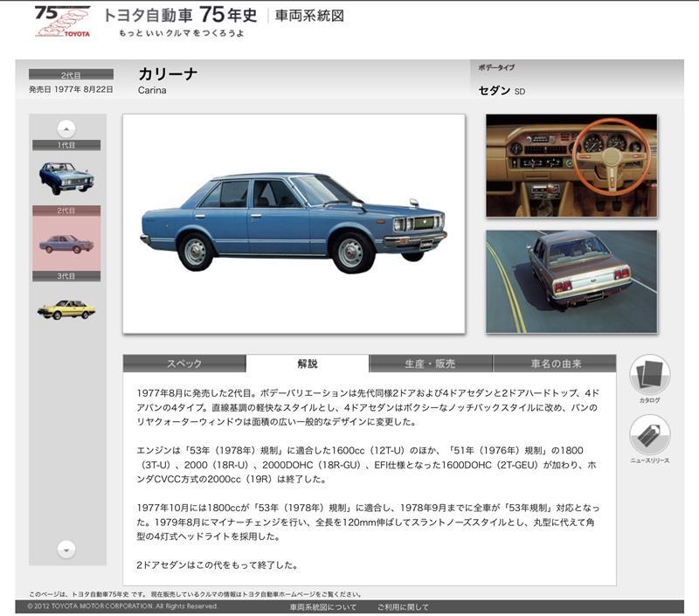Select the 解説 tab

click(x=308, y=363)
